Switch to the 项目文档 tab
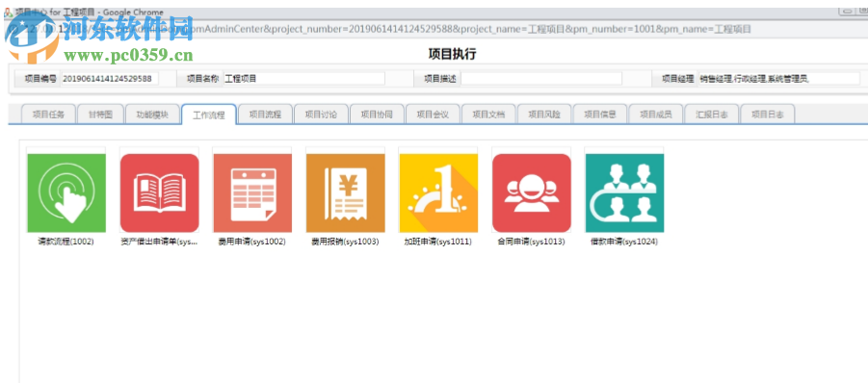This screenshot has height=383, width=868. pyautogui.click(x=488, y=115)
